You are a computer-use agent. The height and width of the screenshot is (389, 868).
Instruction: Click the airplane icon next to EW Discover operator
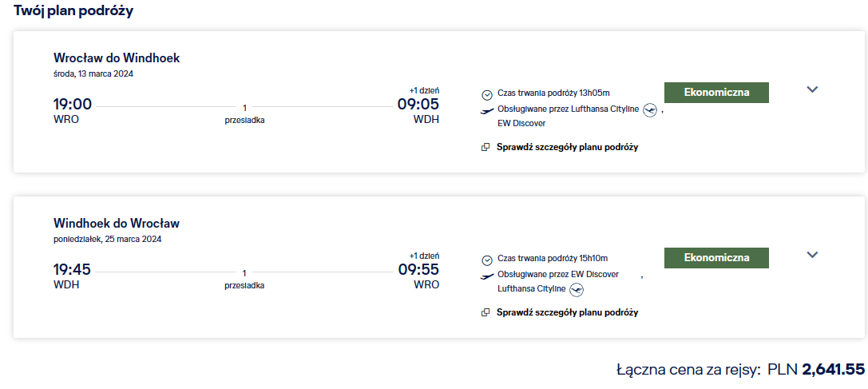pyautogui.click(x=487, y=276)
